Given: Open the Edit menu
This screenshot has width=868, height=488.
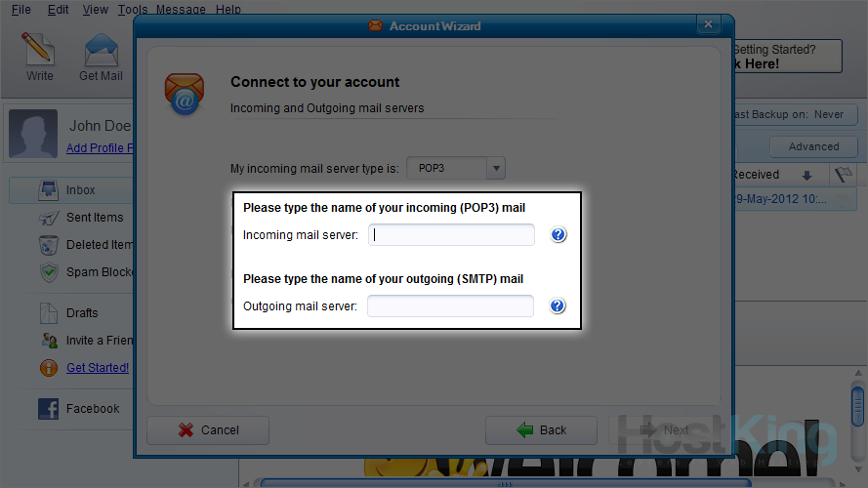Looking at the screenshot, I should pos(59,10).
